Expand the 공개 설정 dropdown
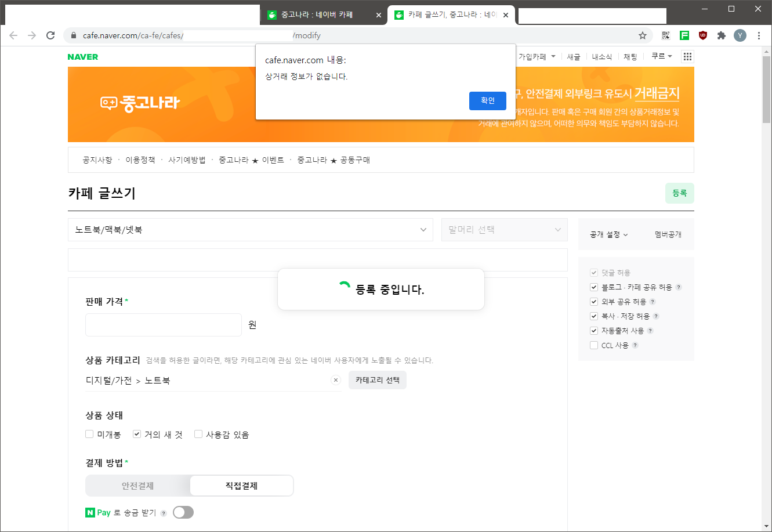Viewport: 772px width, 532px height. coord(608,235)
